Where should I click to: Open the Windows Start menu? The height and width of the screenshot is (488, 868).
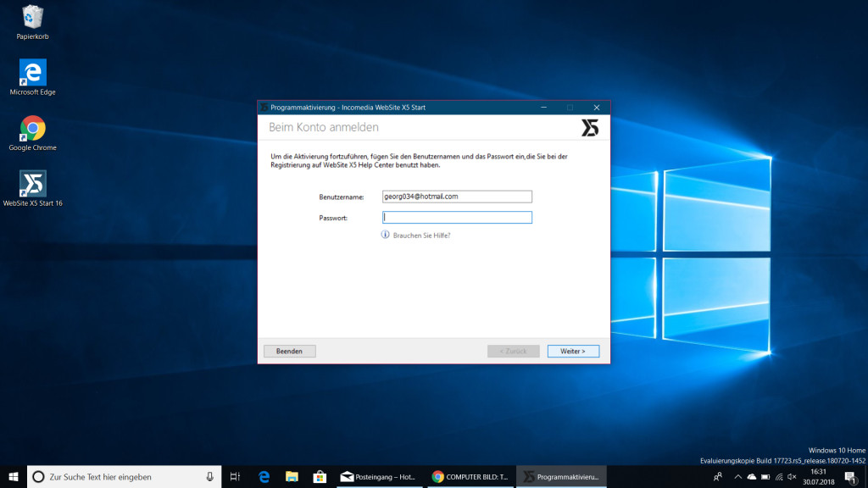click(x=14, y=476)
